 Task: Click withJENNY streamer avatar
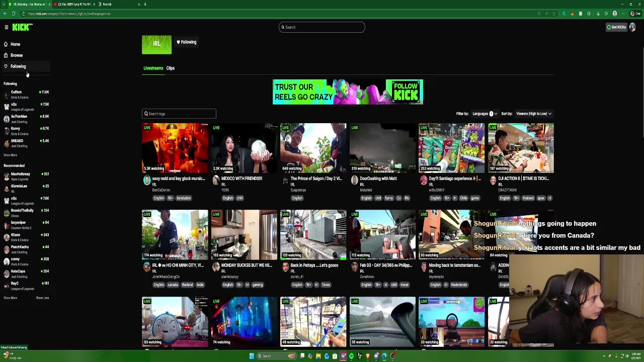424,180
